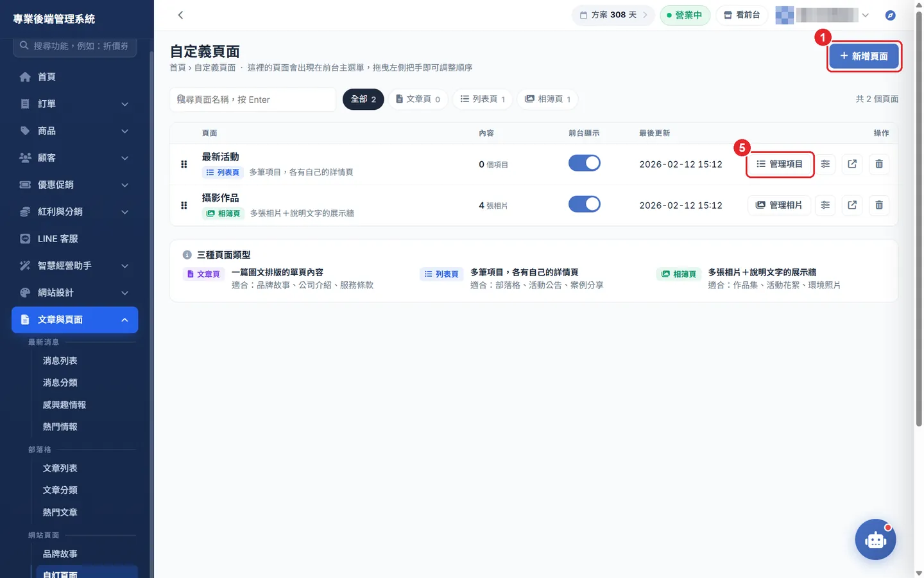
Task: Expand the 智慧經營助手 sidebar menu
Action: pos(75,266)
